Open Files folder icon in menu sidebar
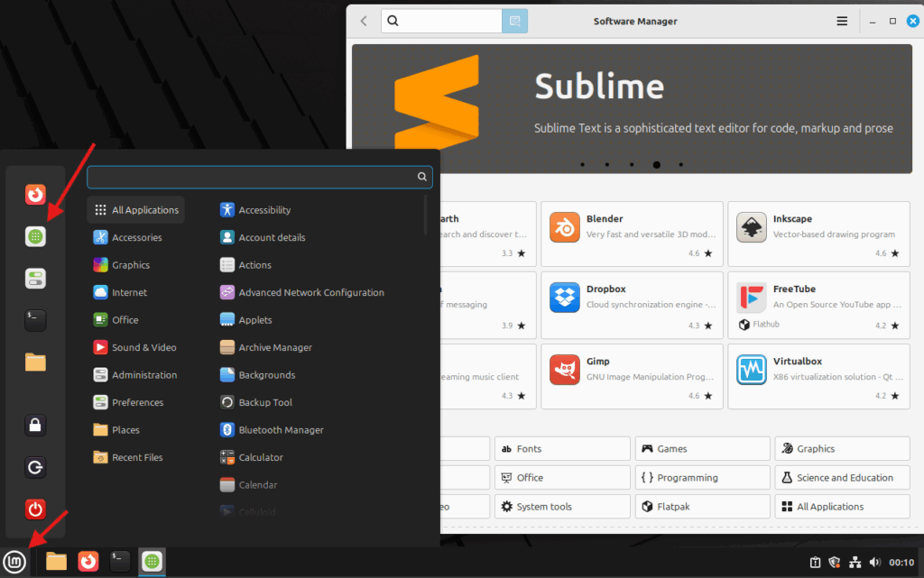Screen dimensions: 924x578 35,362
